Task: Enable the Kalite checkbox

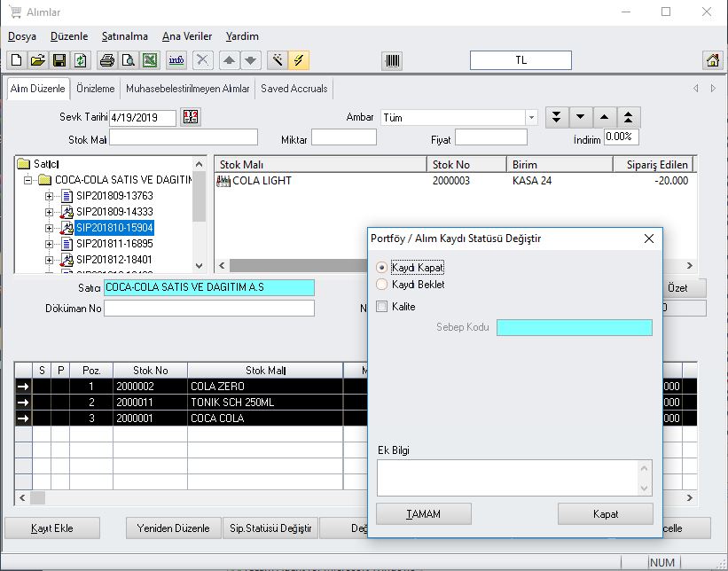Action: [x=381, y=307]
